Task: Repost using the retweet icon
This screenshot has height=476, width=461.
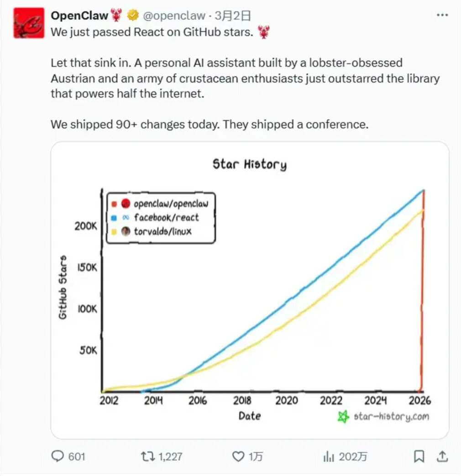Action: point(148,456)
